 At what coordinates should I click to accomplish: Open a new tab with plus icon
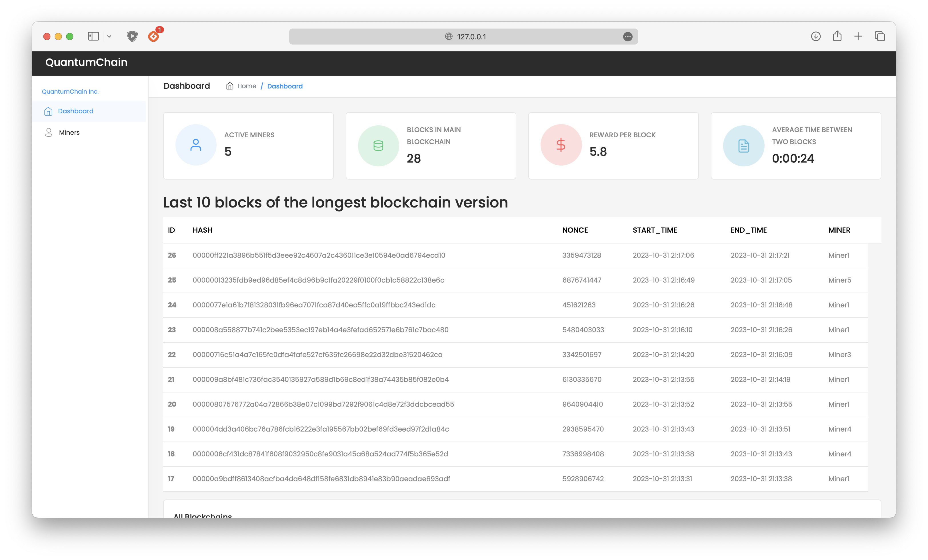pyautogui.click(x=858, y=36)
